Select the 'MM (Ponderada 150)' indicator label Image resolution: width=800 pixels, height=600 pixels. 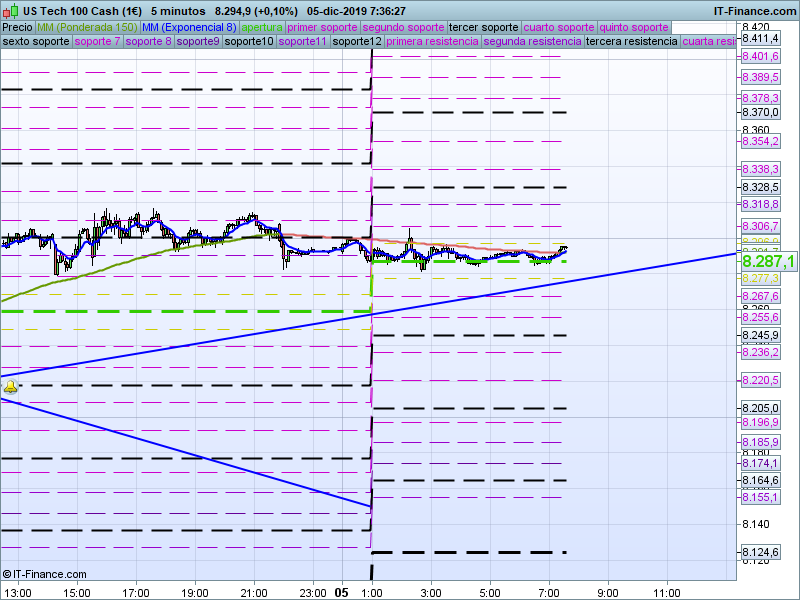coord(87,27)
